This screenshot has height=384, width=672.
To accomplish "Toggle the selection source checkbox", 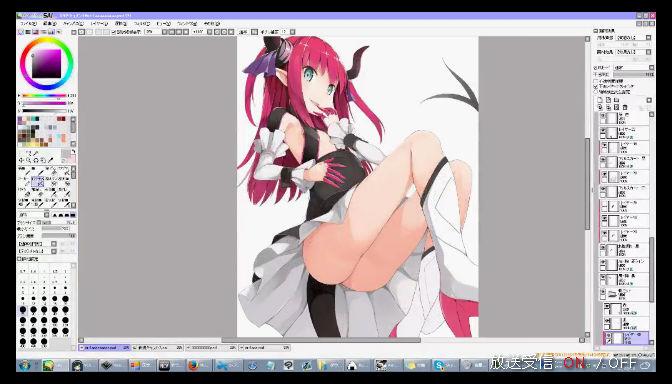I will pos(595,92).
